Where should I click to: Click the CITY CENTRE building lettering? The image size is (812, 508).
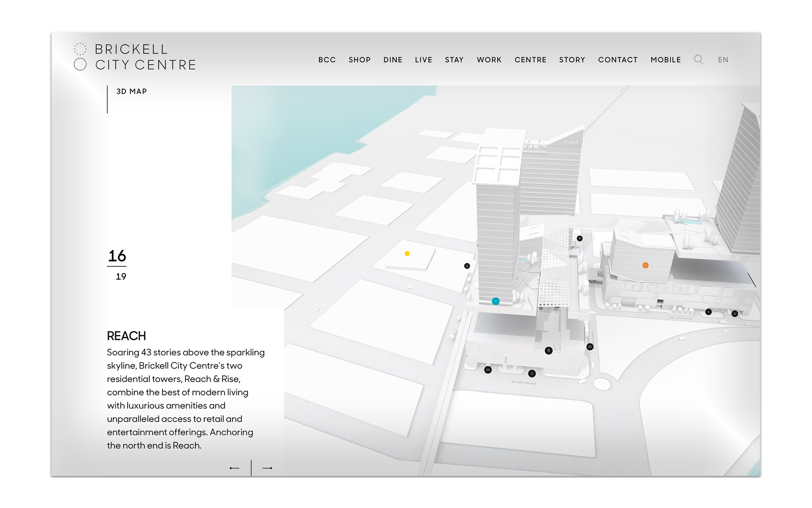[x=651, y=288]
